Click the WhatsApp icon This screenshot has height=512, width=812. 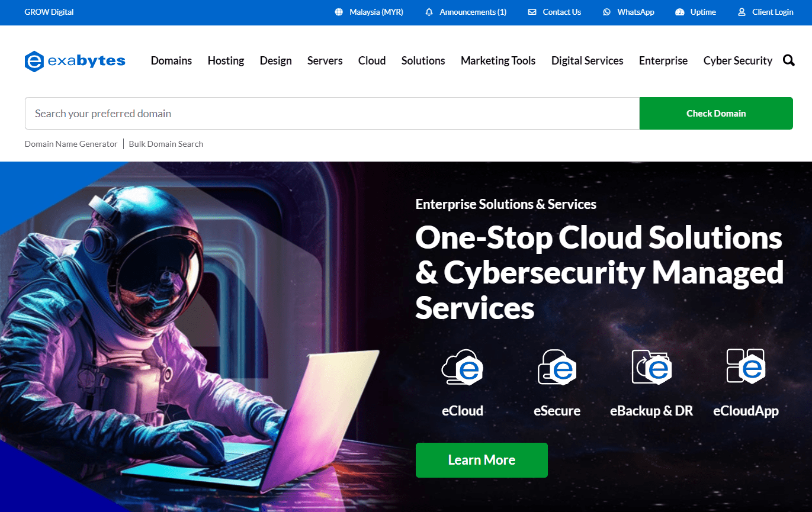coord(606,12)
